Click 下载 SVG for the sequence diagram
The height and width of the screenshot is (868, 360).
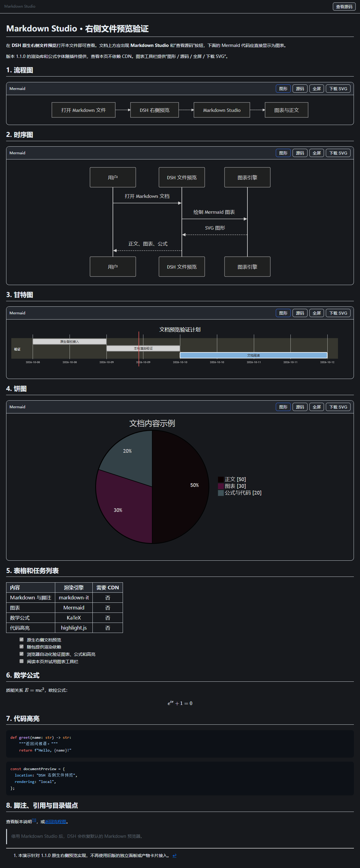[x=338, y=153]
